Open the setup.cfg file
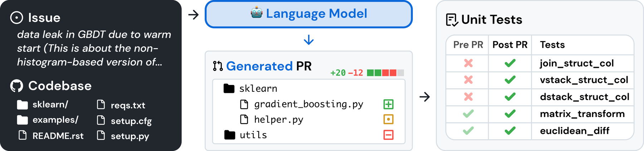644x151 pixels. click(125, 121)
